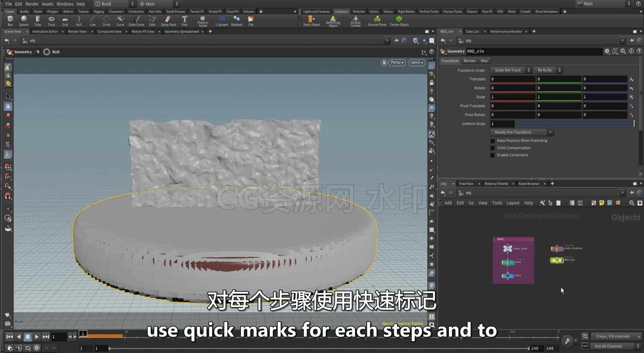
Task: Click the Surface Collider tool
Action: click(356, 21)
